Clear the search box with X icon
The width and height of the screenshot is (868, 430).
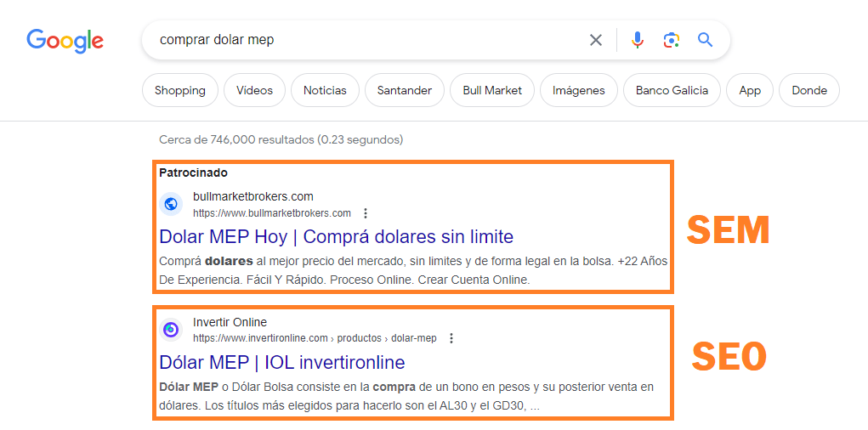(x=596, y=40)
